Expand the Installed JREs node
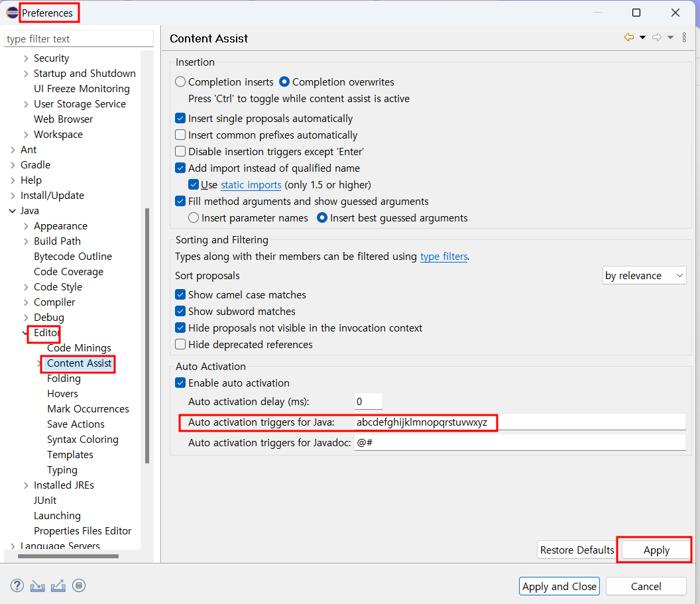700x604 pixels. click(x=26, y=485)
